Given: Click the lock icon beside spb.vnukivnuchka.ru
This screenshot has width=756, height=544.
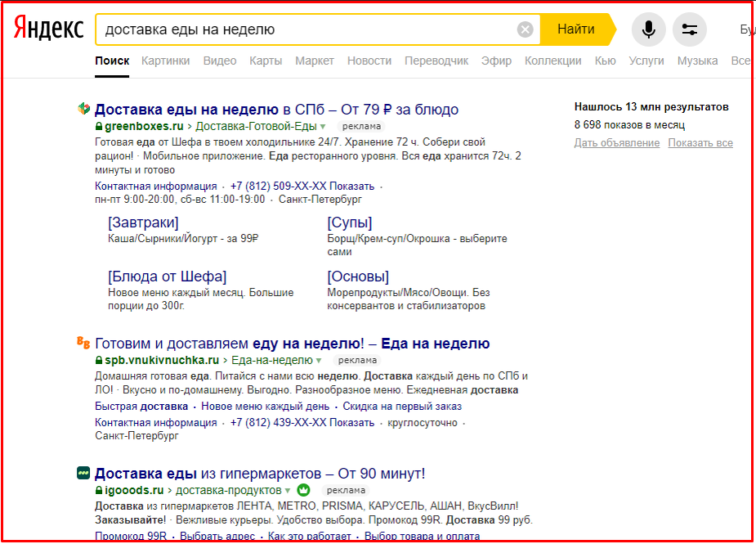Looking at the screenshot, I should tap(99, 360).
